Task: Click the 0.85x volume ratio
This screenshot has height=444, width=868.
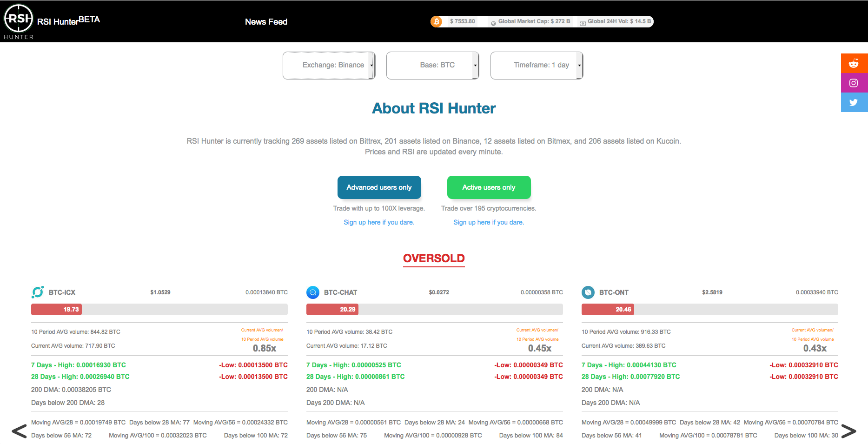Action: [265, 348]
